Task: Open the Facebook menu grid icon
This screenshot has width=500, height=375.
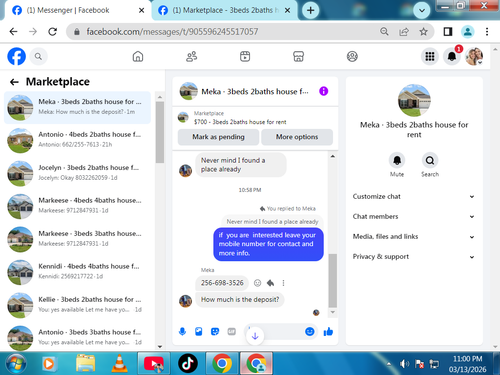Action: pyautogui.click(x=430, y=57)
